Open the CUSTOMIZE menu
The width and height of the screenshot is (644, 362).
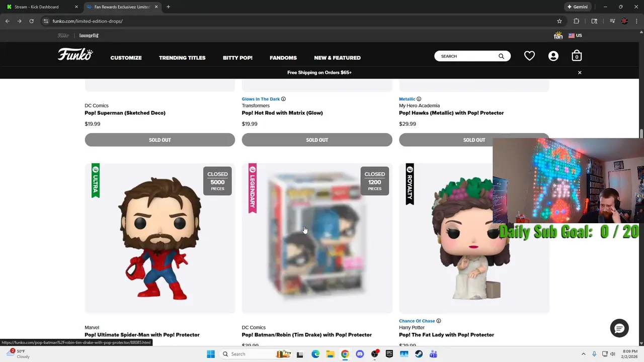point(126,58)
